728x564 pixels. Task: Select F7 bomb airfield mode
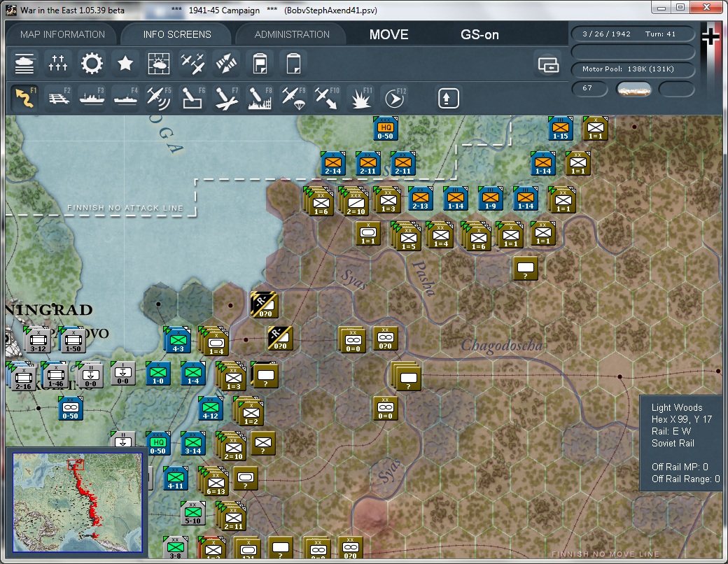pyautogui.click(x=226, y=97)
